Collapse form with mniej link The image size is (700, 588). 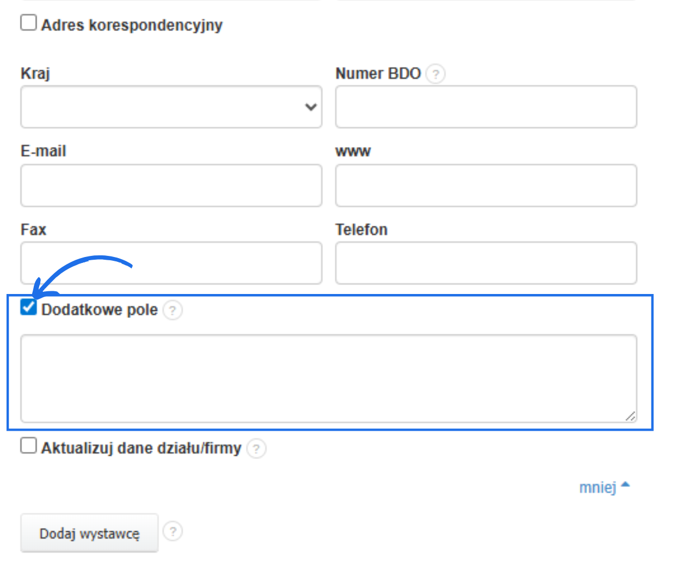coord(597,487)
